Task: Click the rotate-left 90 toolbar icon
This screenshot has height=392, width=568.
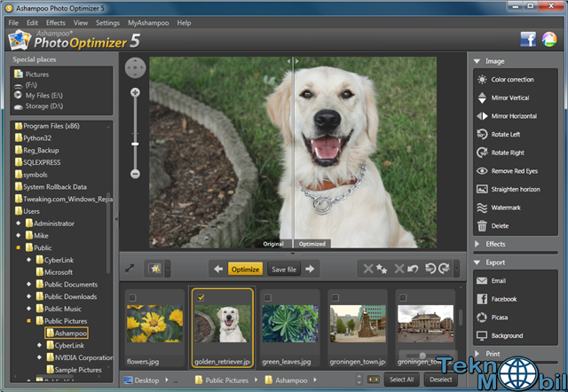Action: [x=430, y=269]
